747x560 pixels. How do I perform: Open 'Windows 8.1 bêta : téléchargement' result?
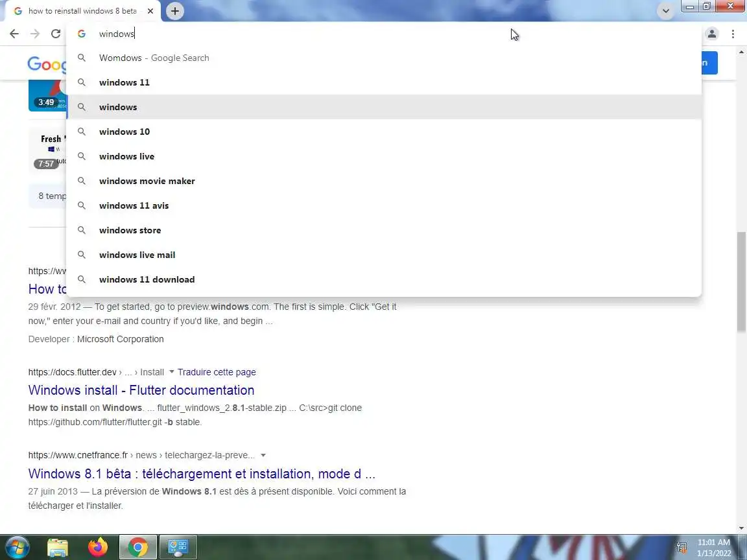click(202, 474)
